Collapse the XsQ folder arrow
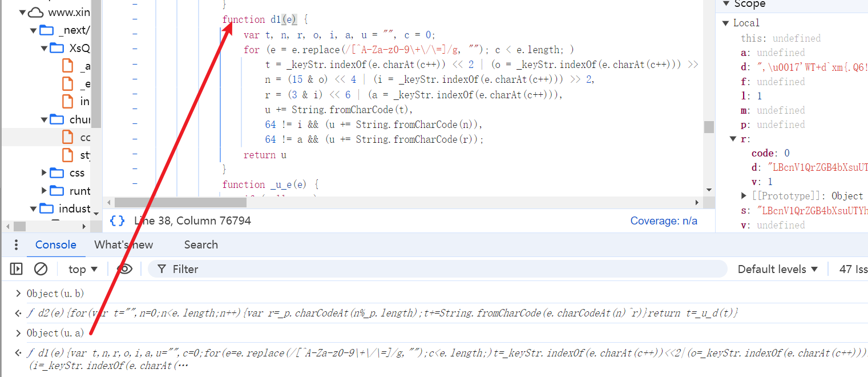The image size is (868, 377). pyautogui.click(x=44, y=48)
